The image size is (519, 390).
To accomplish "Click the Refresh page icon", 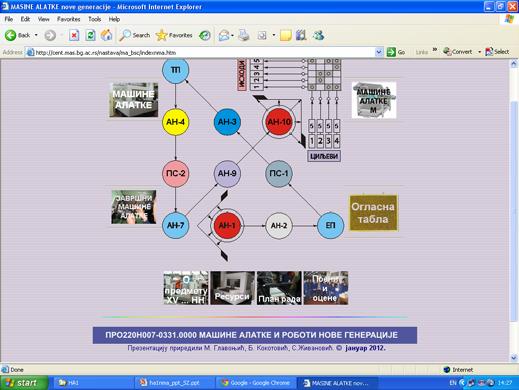I will tap(90, 35).
